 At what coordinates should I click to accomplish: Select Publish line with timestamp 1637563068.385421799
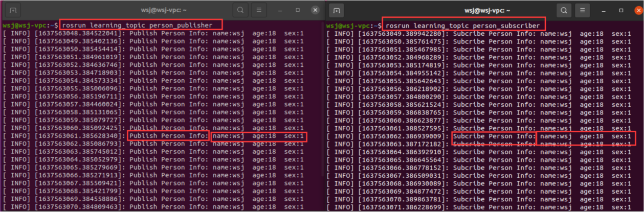pyautogui.click(x=153, y=192)
